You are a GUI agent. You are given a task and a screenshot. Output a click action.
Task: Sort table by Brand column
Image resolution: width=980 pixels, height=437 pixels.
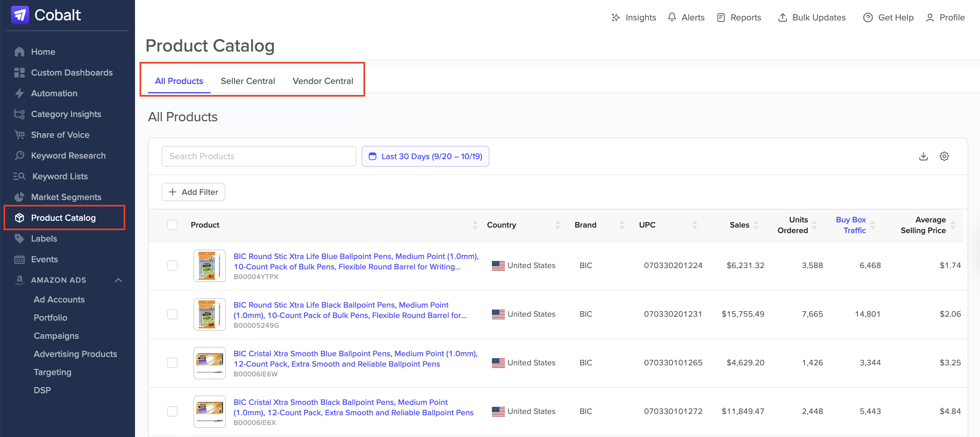pyautogui.click(x=622, y=225)
